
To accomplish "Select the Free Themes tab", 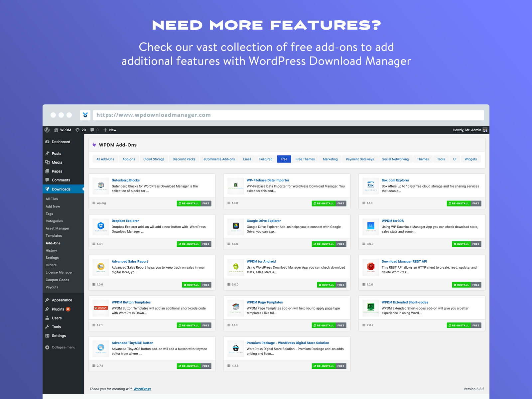I will (305, 159).
